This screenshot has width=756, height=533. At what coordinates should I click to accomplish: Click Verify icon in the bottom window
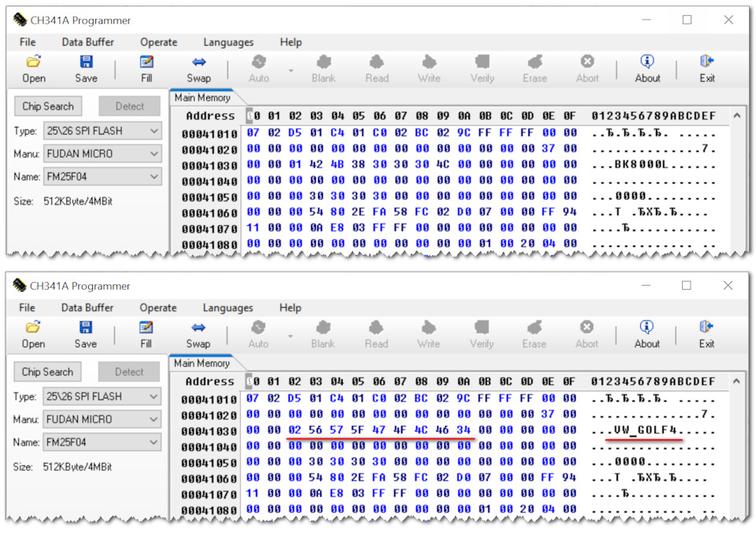pos(482,335)
